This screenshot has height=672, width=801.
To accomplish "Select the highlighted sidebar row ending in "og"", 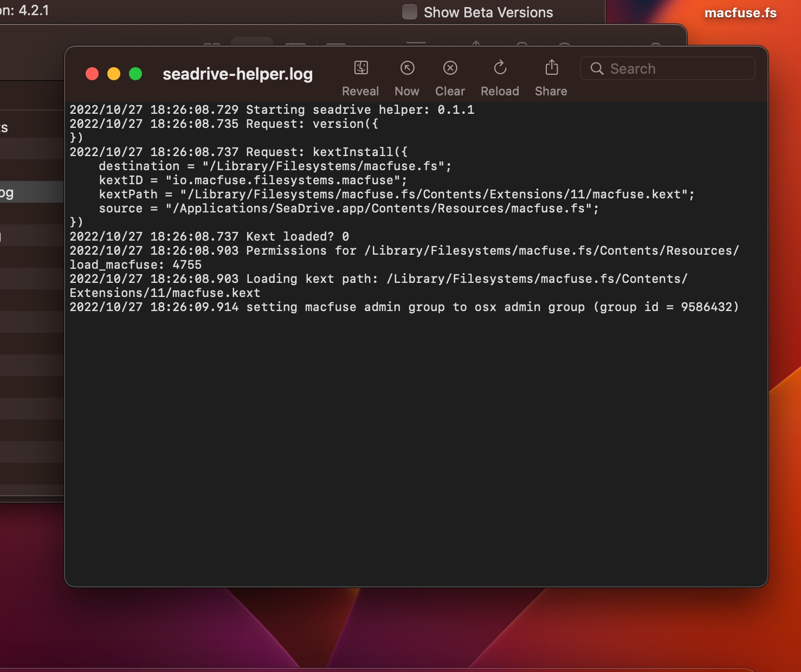I will (x=27, y=192).
